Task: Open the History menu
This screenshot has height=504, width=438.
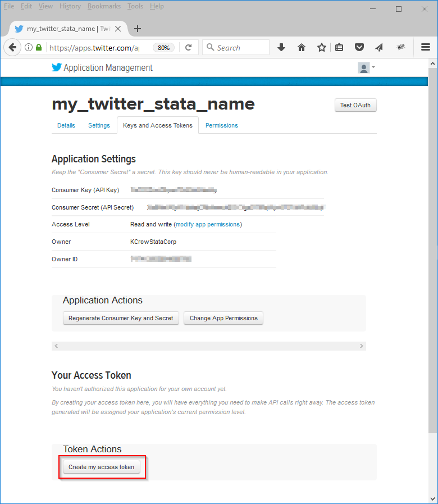Action: (x=70, y=6)
